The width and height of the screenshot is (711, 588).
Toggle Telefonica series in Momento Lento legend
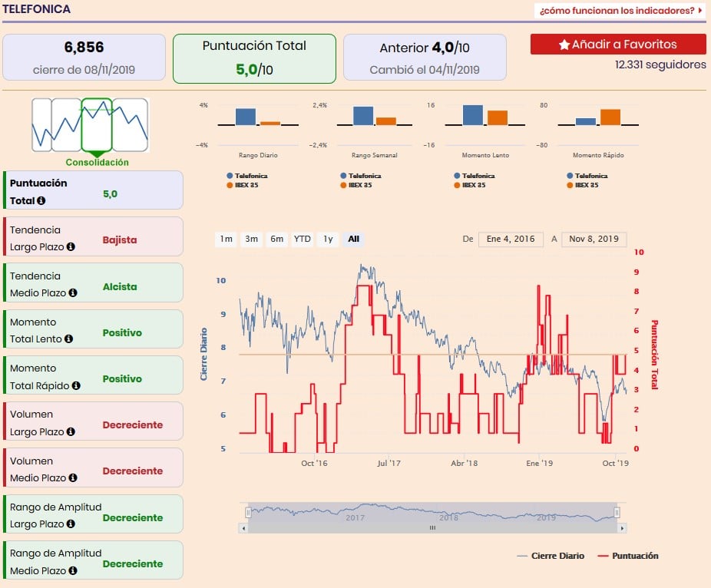click(x=475, y=176)
